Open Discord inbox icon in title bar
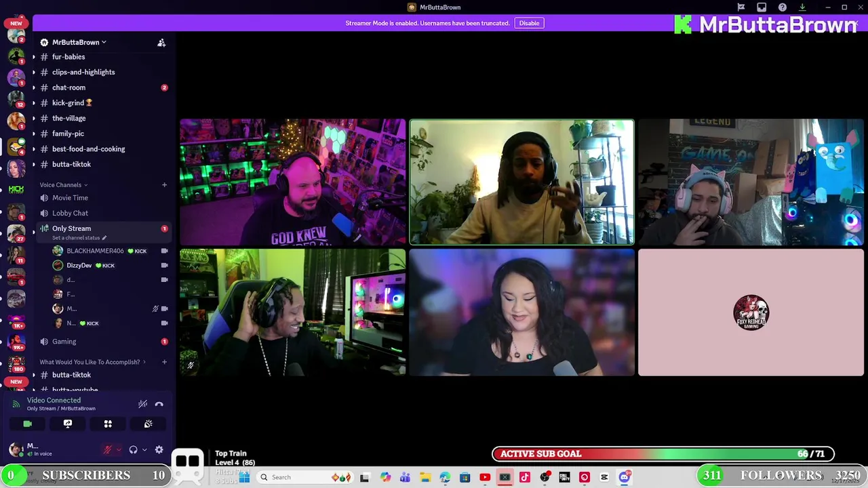The height and width of the screenshot is (488, 868). point(762,7)
